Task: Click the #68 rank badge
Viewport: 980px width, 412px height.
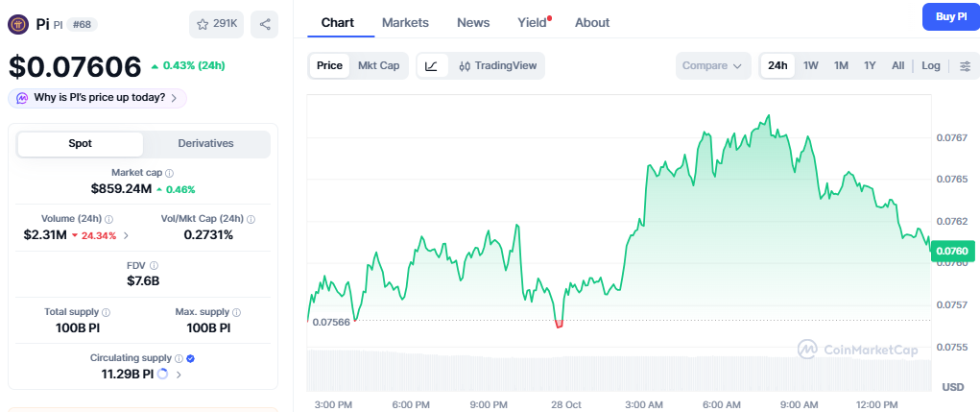Action: [82, 25]
